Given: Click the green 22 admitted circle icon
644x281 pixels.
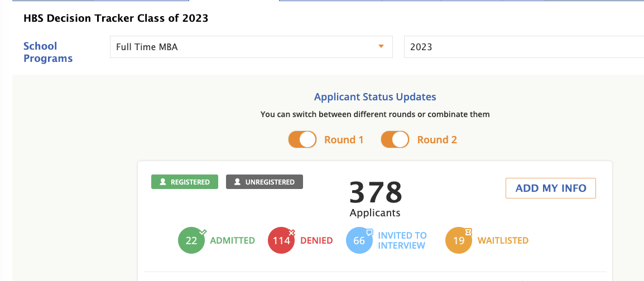Looking at the screenshot, I should point(191,240).
